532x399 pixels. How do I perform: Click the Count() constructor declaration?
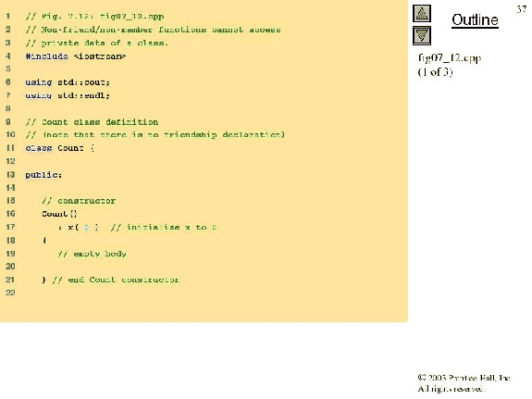point(59,214)
